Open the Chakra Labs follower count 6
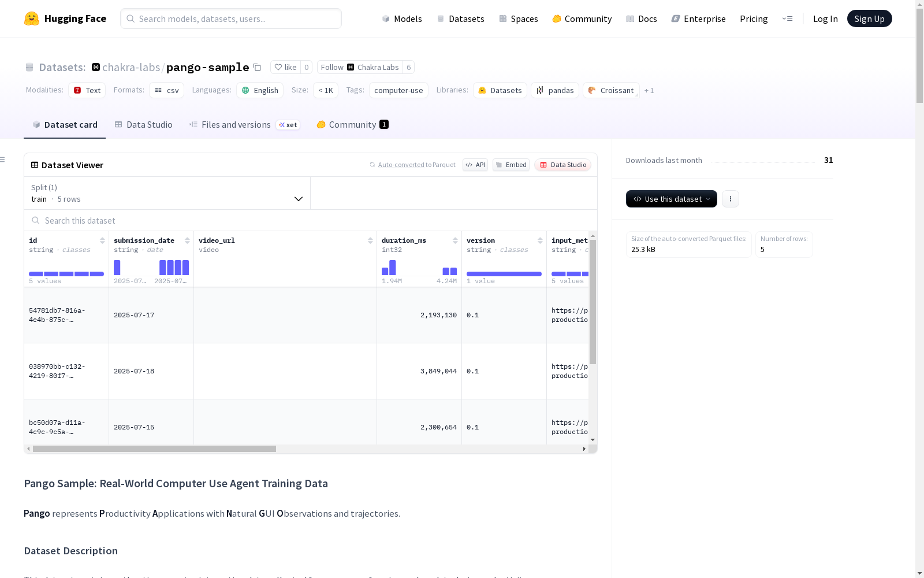 point(408,67)
